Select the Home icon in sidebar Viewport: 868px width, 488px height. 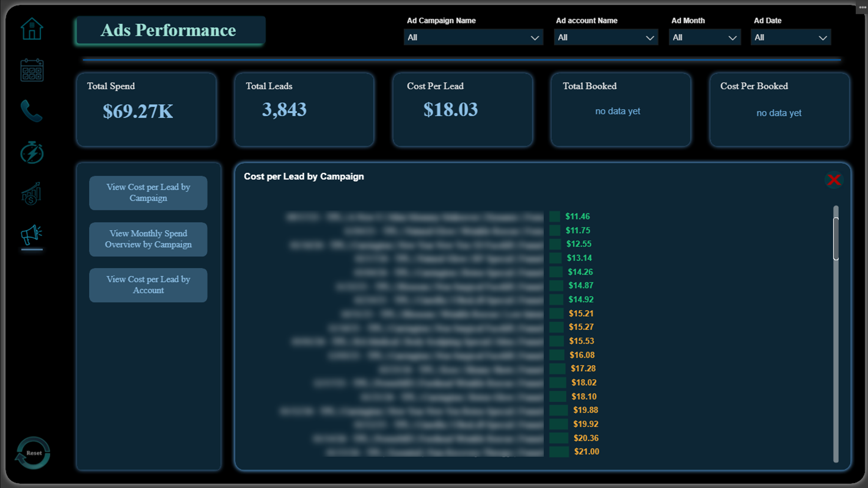pos(32,29)
